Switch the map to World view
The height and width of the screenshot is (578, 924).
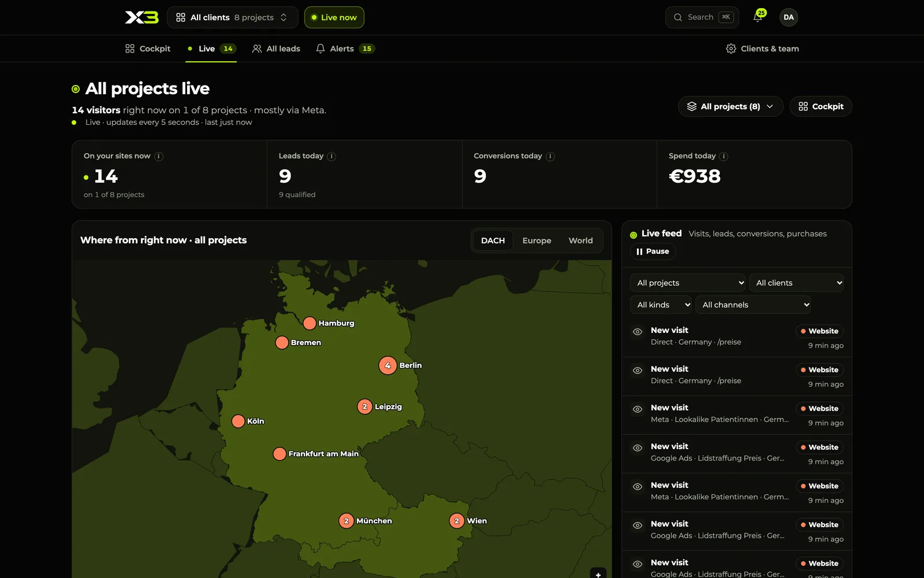pyautogui.click(x=580, y=240)
